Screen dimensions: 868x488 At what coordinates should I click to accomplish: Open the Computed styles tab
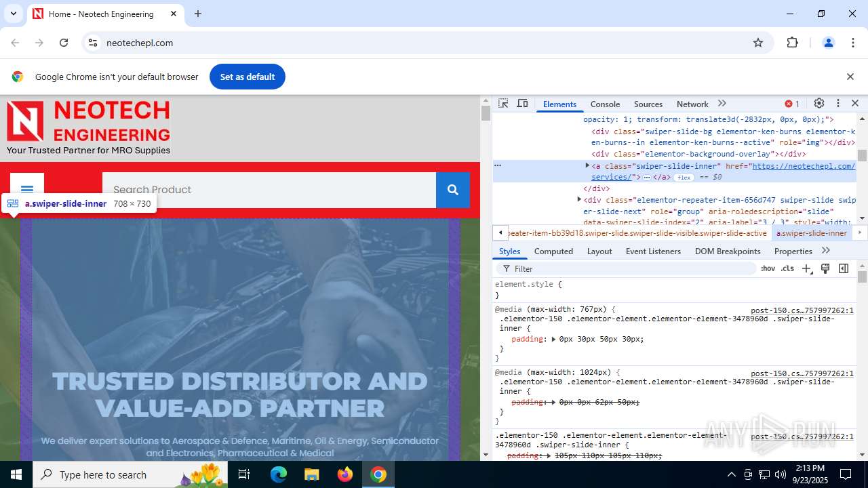[x=553, y=251]
